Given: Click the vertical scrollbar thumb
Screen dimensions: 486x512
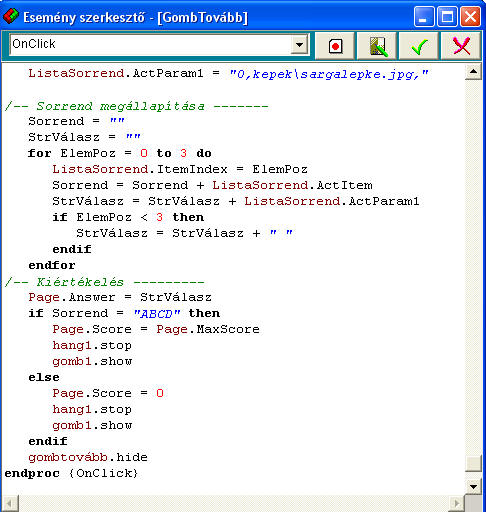Looking at the screenshot, I should pyautogui.click(x=473, y=463).
